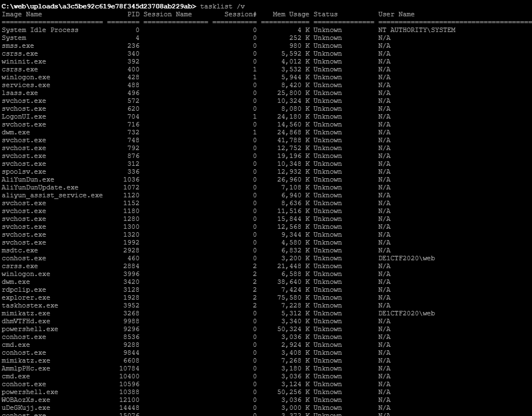Click the mimikatz.exe entry with PID 3268
The height and width of the screenshot is (416, 532).
click(x=26, y=314)
